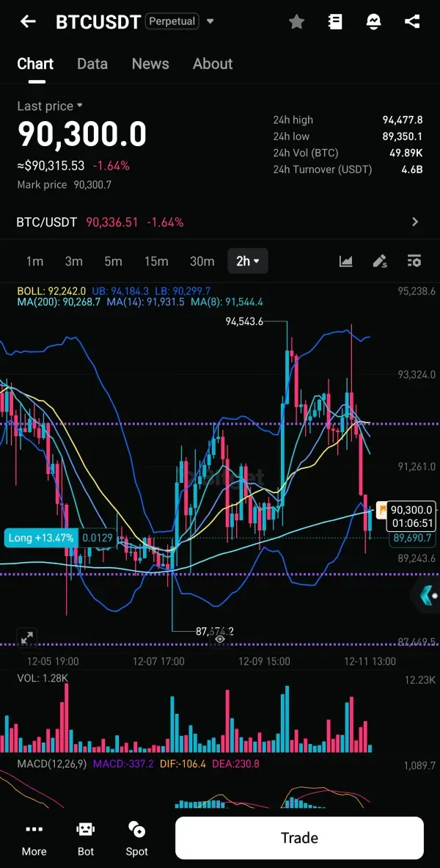Select the 1m timeframe
Viewport: 440px width, 868px height.
click(35, 261)
